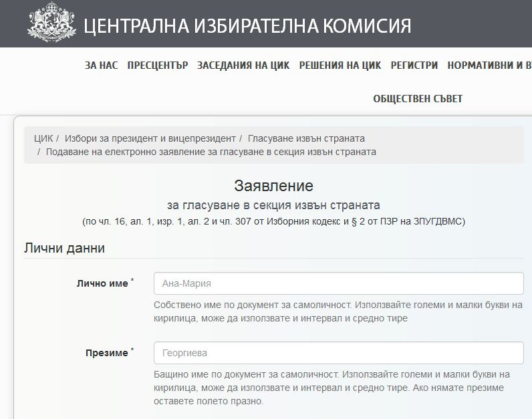The width and height of the screenshot is (532, 419).
Task: Click into the Презиме input field
Action: (x=338, y=353)
